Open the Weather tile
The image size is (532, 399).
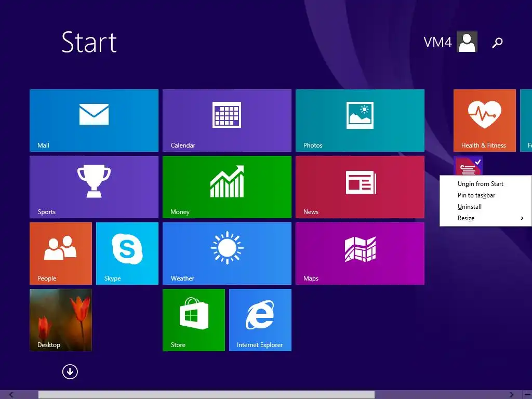(x=227, y=254)
